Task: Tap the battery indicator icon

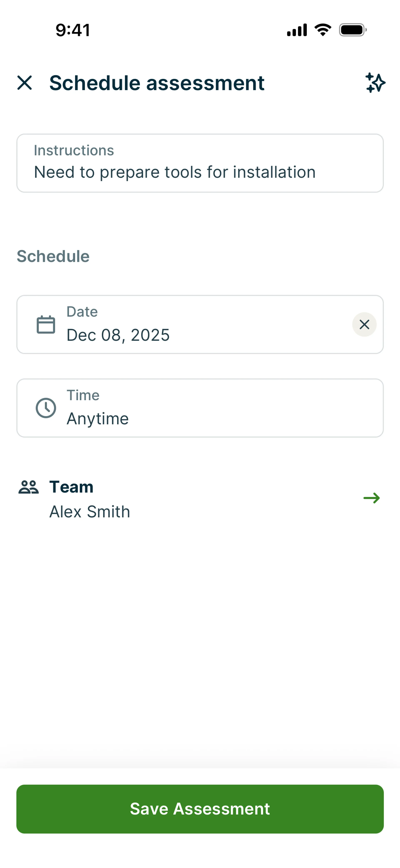Action: tap(352, 30)
